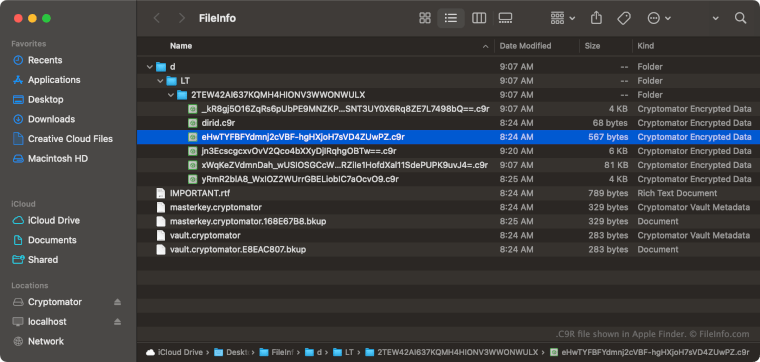
Task: Click the Desktop folder in path bar
Action: 231,352
